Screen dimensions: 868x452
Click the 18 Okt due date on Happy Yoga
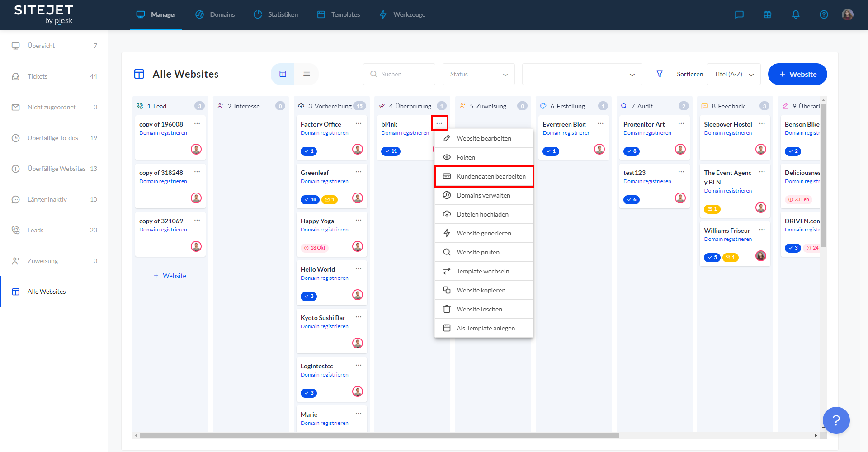pos(315,248)
